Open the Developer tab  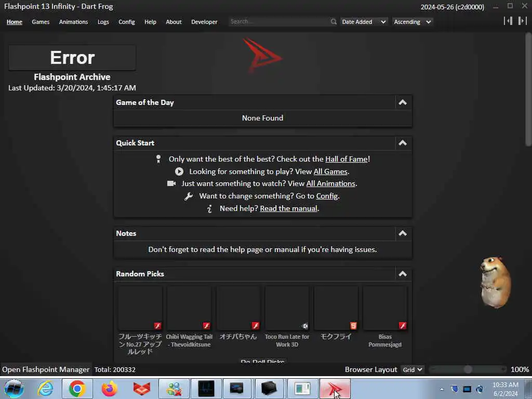(204, 22)
